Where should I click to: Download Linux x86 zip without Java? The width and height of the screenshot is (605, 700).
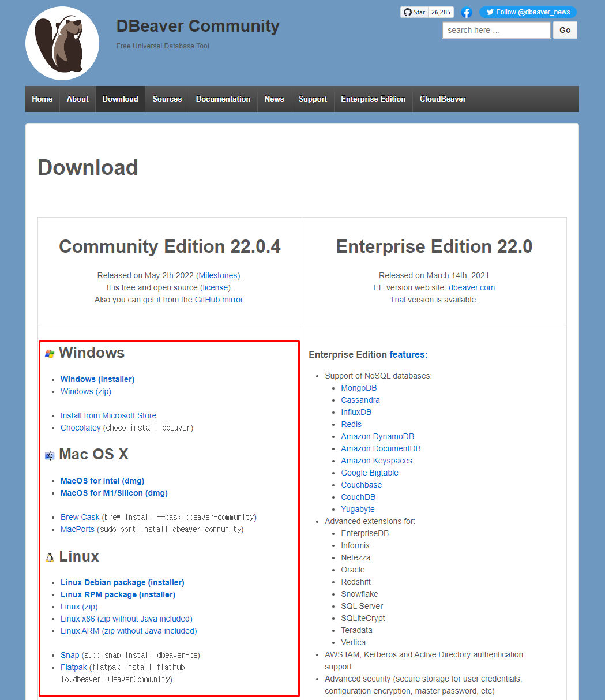coord(126,619)
